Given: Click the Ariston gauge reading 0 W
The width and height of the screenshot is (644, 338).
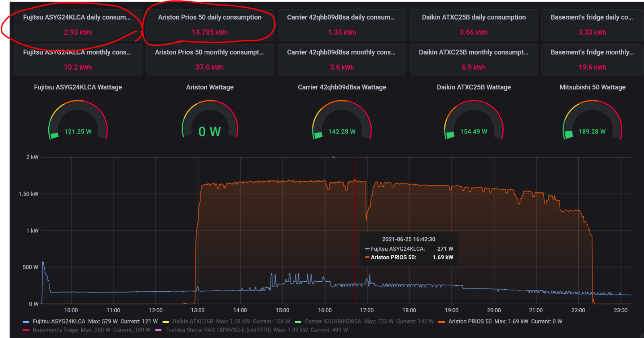Looking at the screenshot, I should [210, 132].
